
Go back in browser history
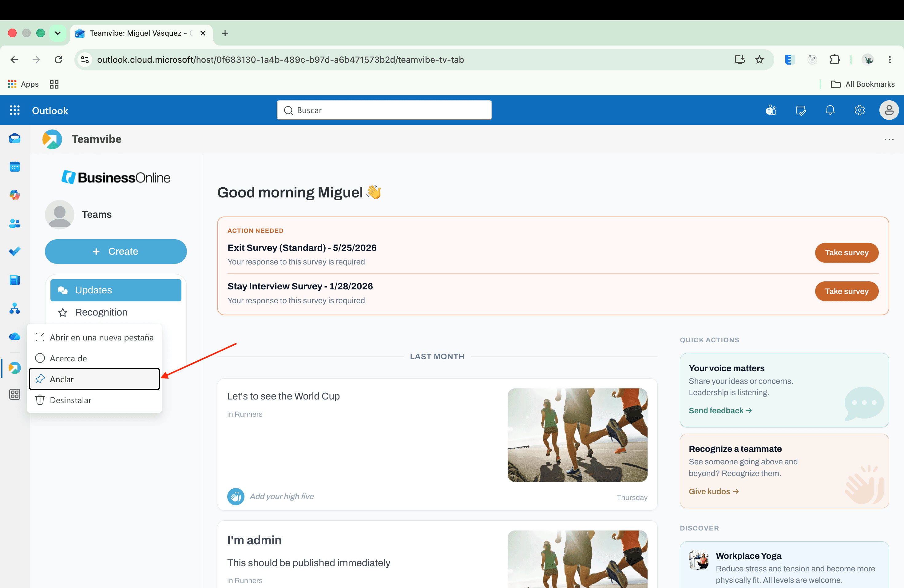pos(14,60)
